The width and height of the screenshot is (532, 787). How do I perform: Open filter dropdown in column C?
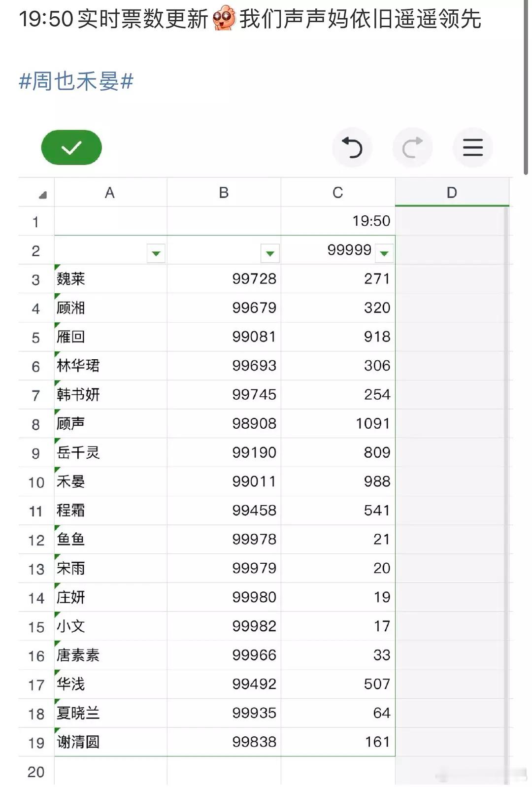tap(384, 253)
